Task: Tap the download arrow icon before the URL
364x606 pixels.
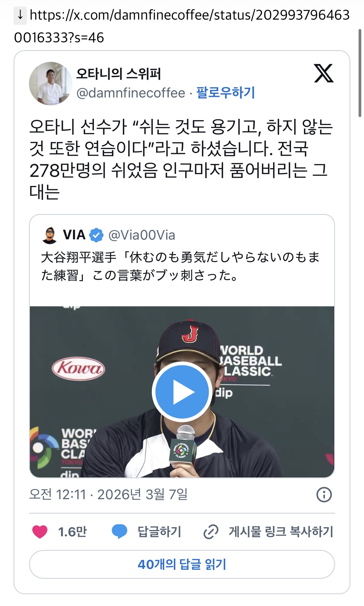Action: [x=20, y=15]
